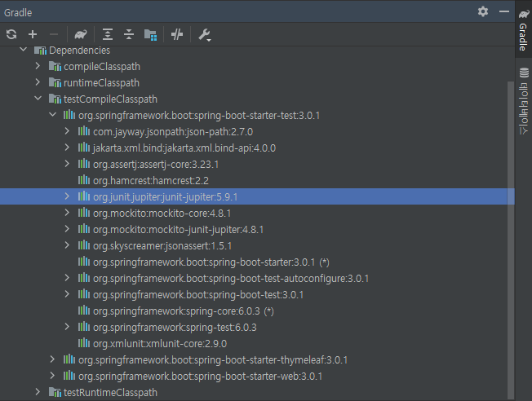Screen dimensions: 532x401
Task: Click library icon of xmlunit-core:2.9.0
Action: [x=84, y=343]
